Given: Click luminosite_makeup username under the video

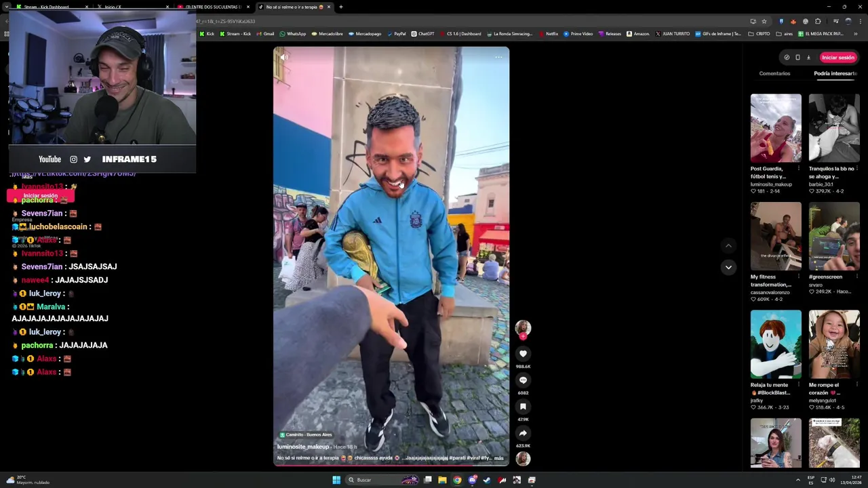Looking at the screenshot, I should tap(303, 447).
